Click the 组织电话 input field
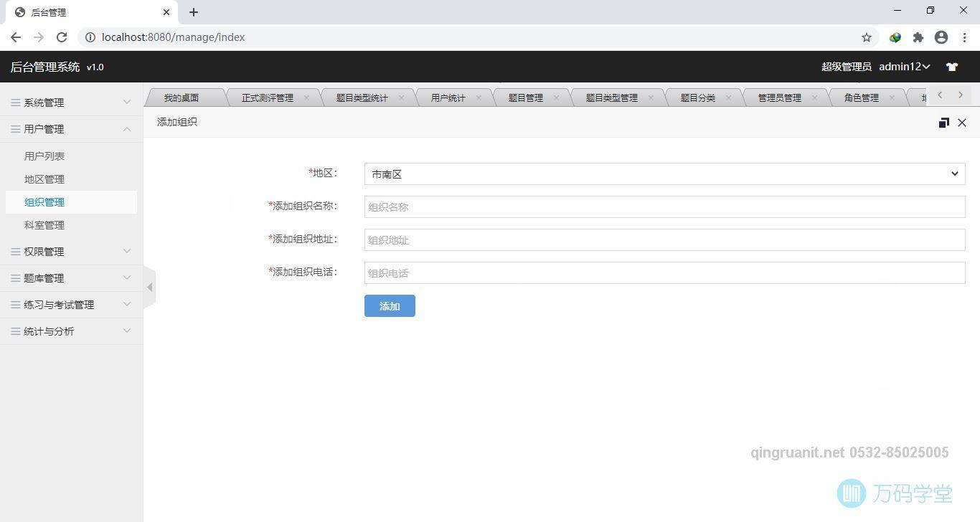Viewport: 980px width, 522px height. (664, 272)
